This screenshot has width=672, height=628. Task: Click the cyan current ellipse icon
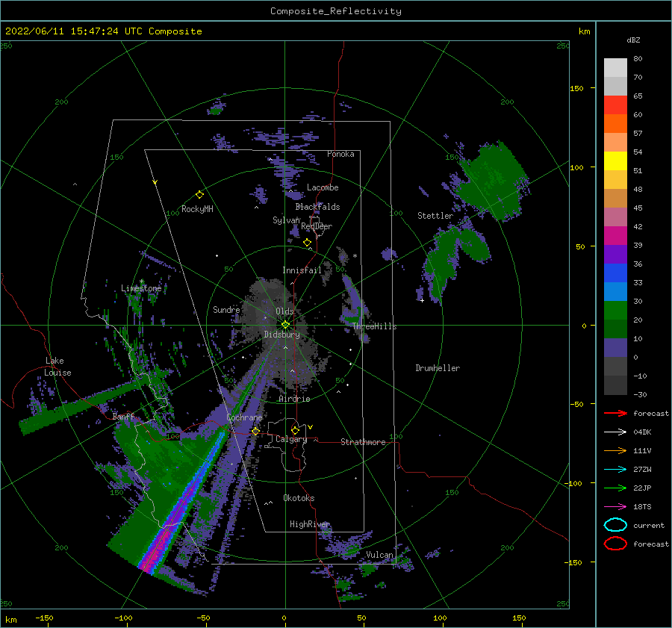coord(615,525)
